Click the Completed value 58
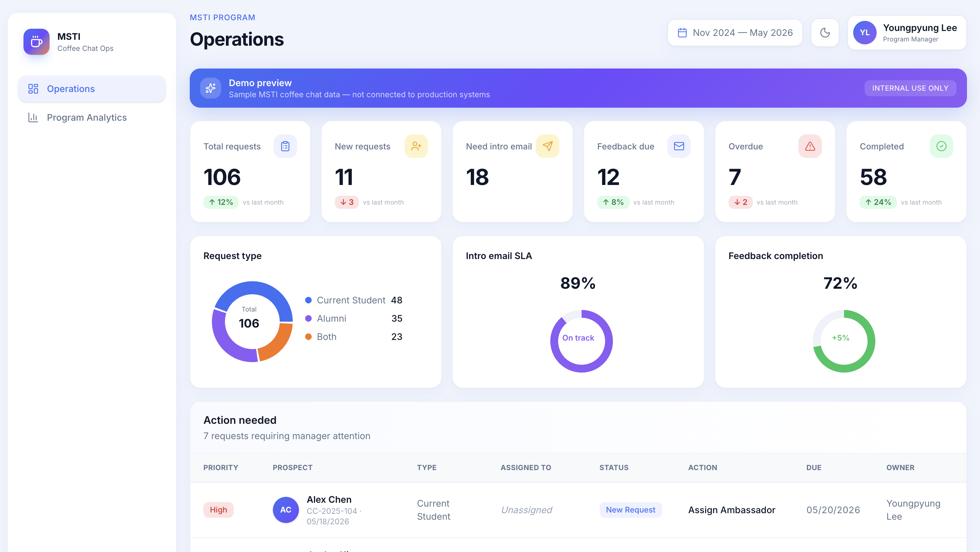 click(873, 177)
